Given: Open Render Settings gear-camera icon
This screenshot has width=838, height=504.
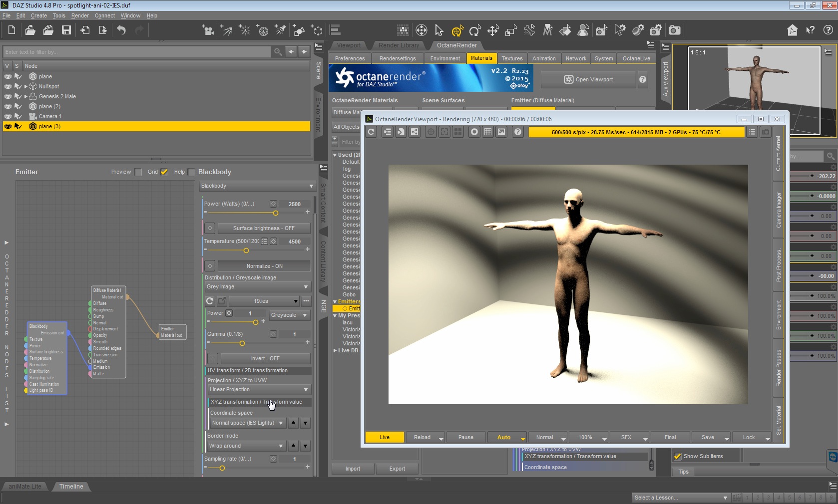Looking at the screenshot, I should tap(656, 30).
